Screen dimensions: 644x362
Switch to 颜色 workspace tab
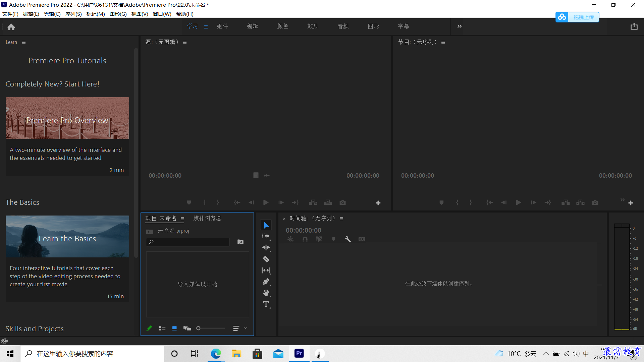[x=283, y=26]
